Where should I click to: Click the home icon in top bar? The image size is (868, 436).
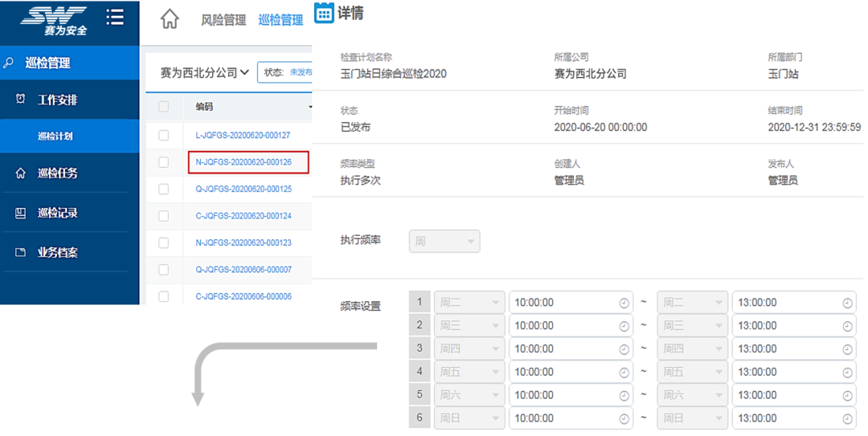[x=170, y=19]
